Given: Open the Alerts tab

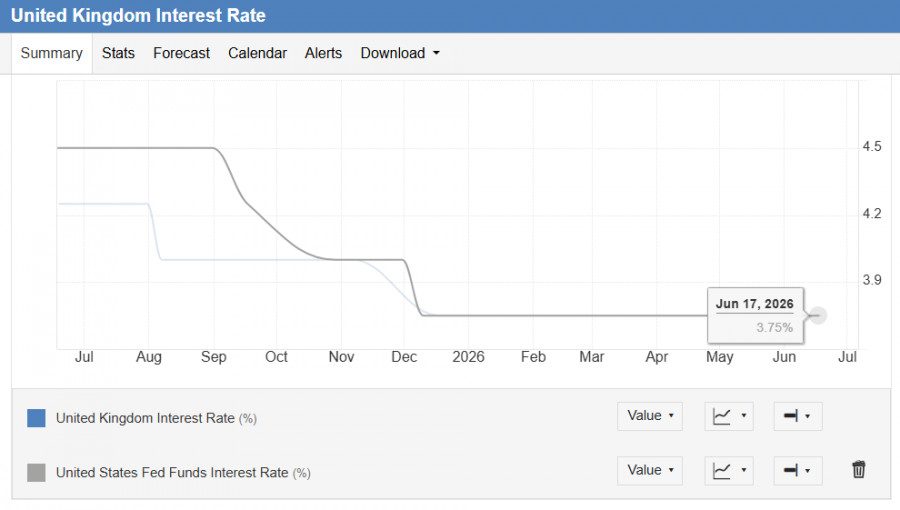Looking at the screenshot, I should tap(323, 53).
